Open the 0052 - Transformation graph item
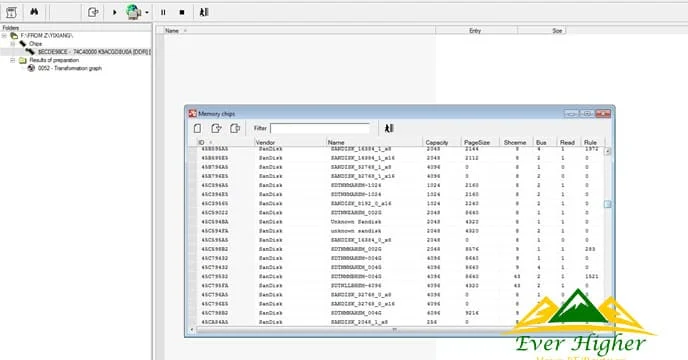Image resolution: width=688 pixels, height=360 pixels. pyautogui.click(x=70, y=68)
